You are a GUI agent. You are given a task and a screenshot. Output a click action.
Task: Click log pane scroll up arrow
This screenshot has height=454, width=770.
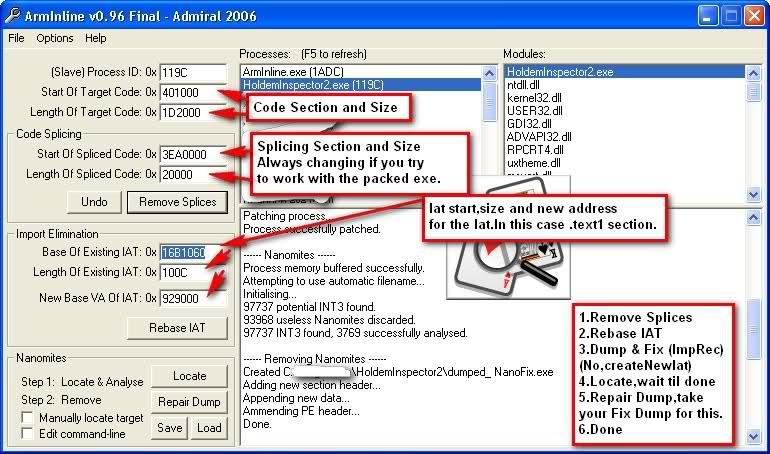pos(754,217)
